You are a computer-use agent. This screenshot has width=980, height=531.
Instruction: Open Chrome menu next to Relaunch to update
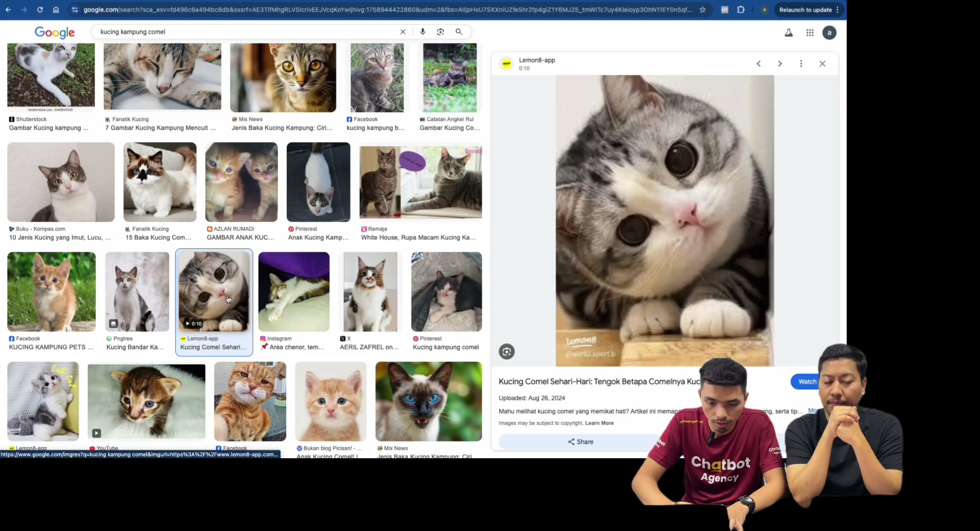pyautogui.click(x=837, y=9)
